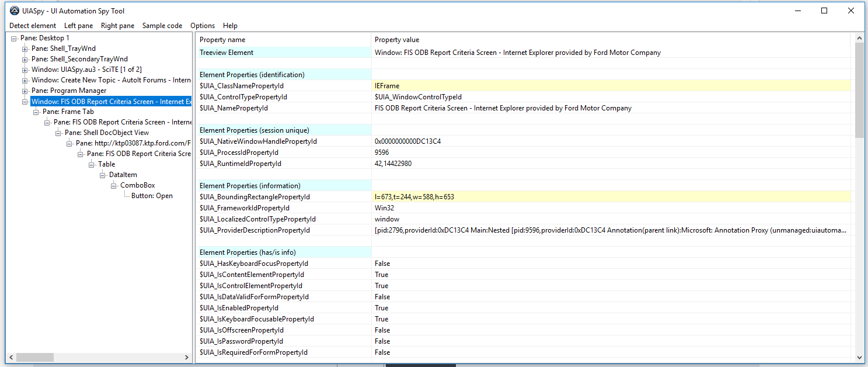Collapse the Pane: Desktop 1 tree node

(x=14, y=38)
